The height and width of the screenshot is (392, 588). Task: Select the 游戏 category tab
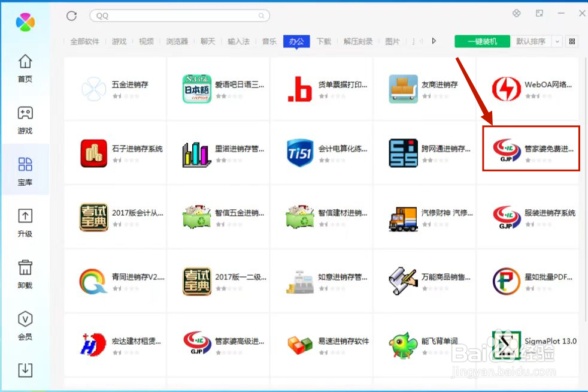pos(119,41)
